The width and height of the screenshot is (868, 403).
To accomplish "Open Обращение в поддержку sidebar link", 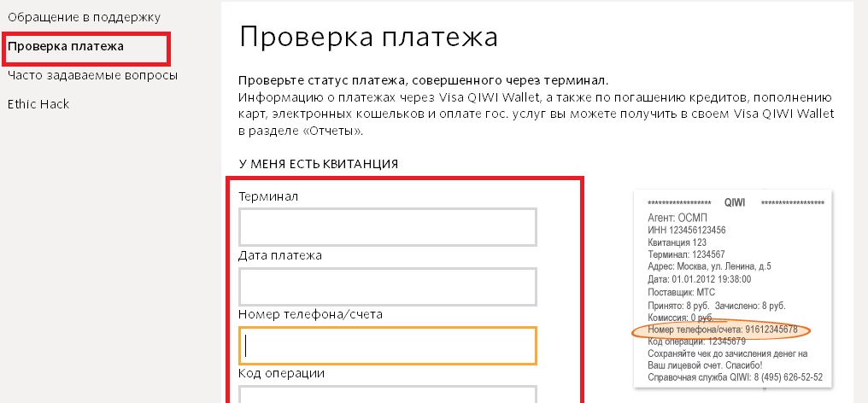I will [x=84, y=18].
